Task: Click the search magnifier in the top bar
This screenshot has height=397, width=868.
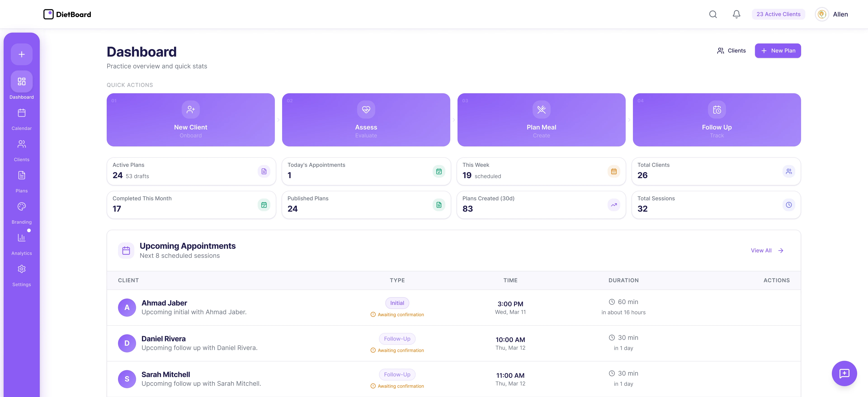Action: (x=713, y=14)
